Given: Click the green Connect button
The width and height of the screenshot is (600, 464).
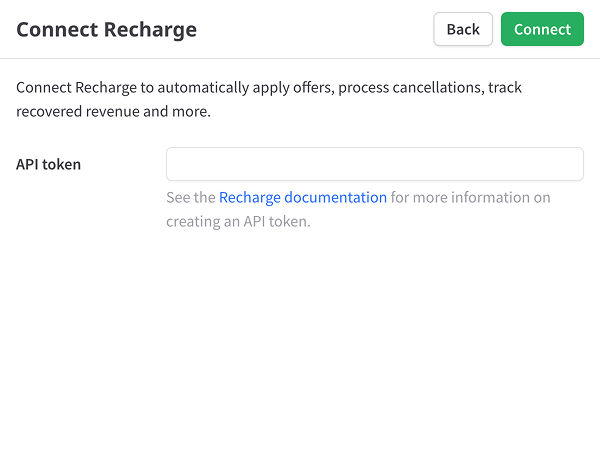Looking at the screenshot, I should (x=542, y=29).
